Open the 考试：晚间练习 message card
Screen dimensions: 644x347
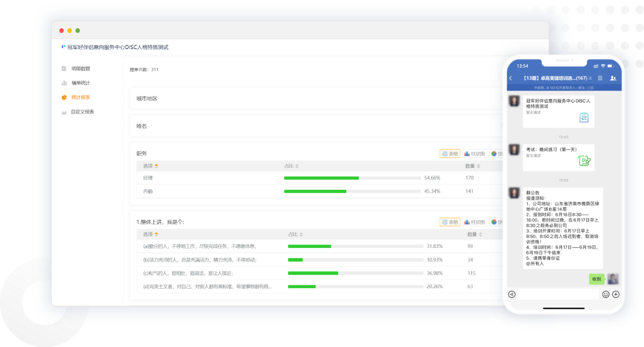click(558, 157)
